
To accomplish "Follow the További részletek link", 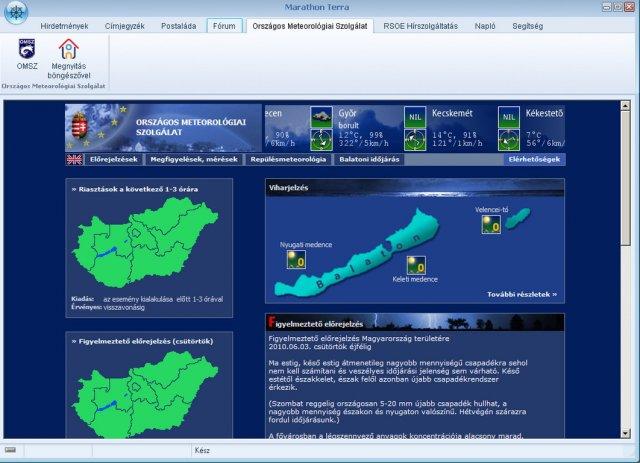I will click(522, 295).
